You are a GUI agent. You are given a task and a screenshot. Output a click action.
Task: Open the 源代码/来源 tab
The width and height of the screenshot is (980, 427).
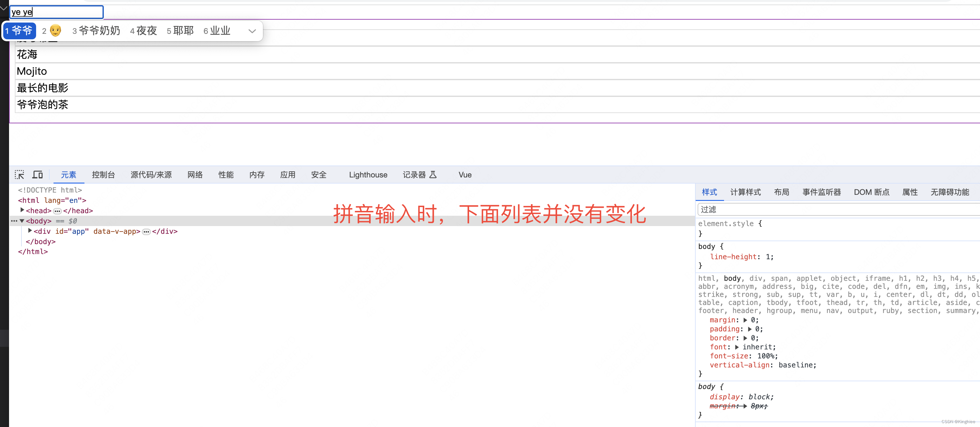click(151, 175)
